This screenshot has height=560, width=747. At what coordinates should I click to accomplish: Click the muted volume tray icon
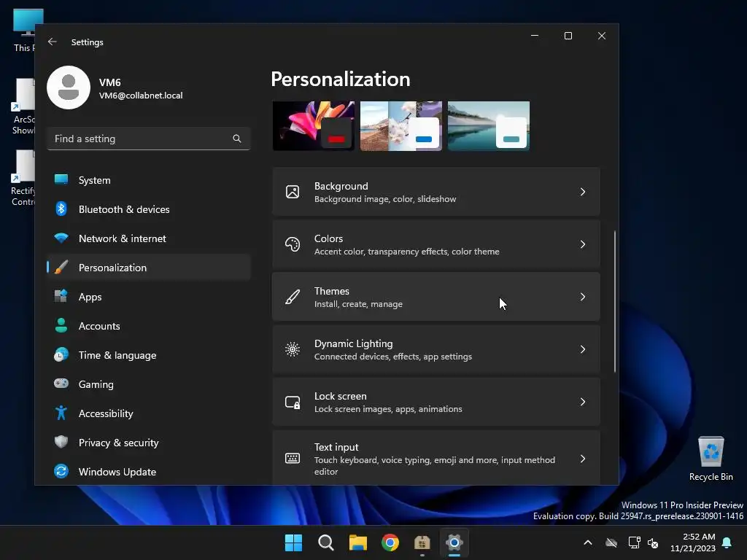[653, 542]
